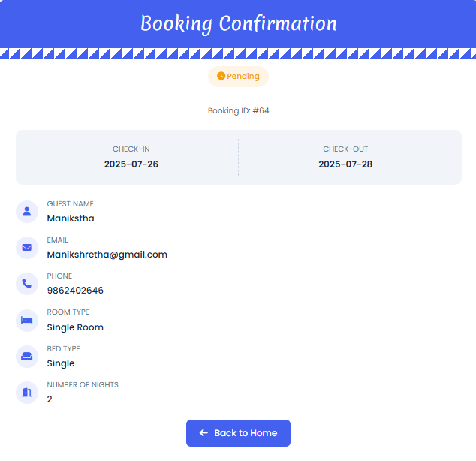Click the guest name Maniksthа value

71,218
